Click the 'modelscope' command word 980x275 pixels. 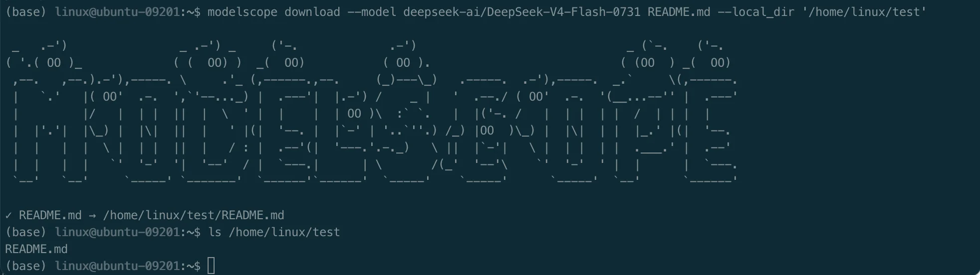(x=242, y=12)
